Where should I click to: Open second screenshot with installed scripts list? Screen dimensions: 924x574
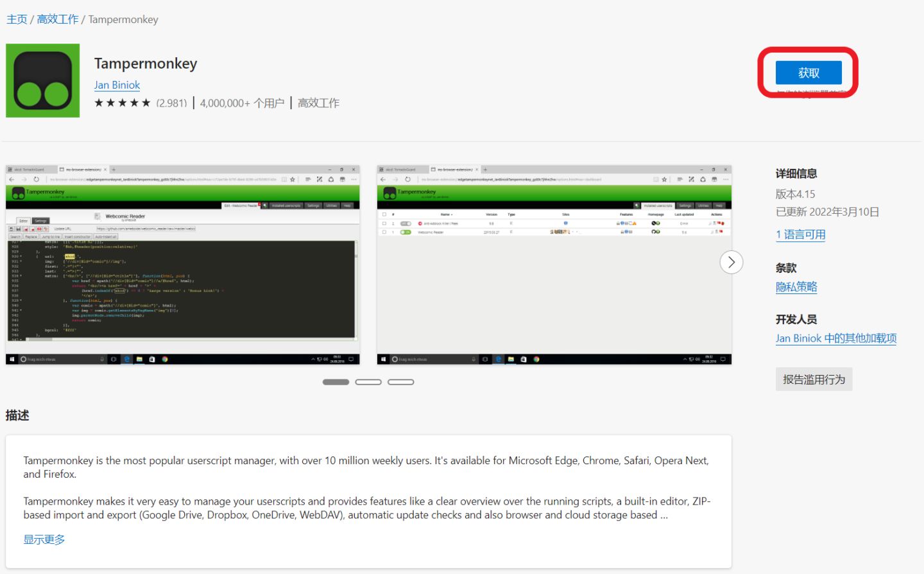(x=554, y=265)
